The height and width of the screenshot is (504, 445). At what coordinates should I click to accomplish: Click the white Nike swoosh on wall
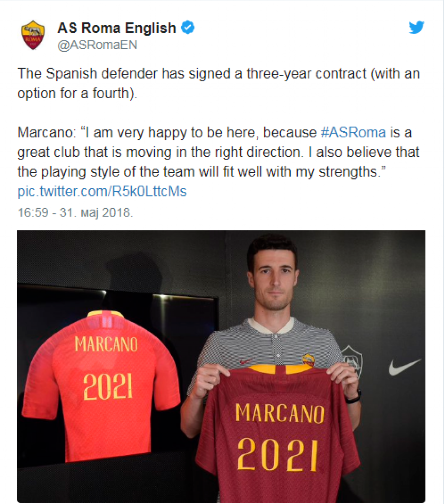[x=405, y=367]
